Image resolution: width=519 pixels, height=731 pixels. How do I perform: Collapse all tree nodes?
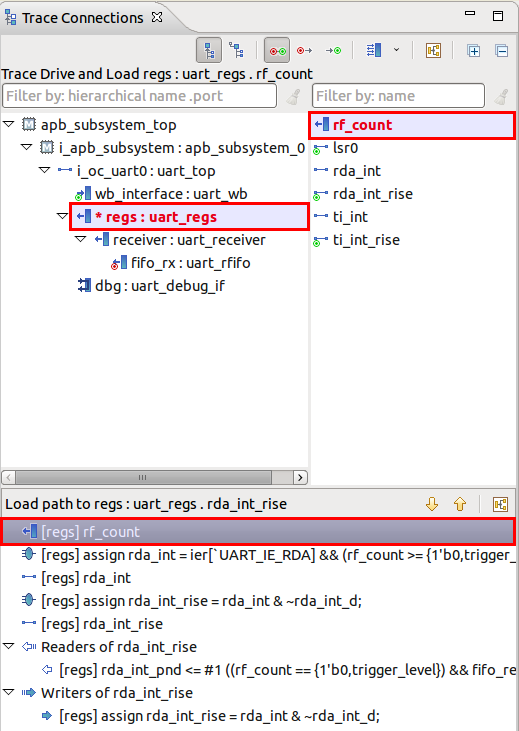[x=501, y=50]
